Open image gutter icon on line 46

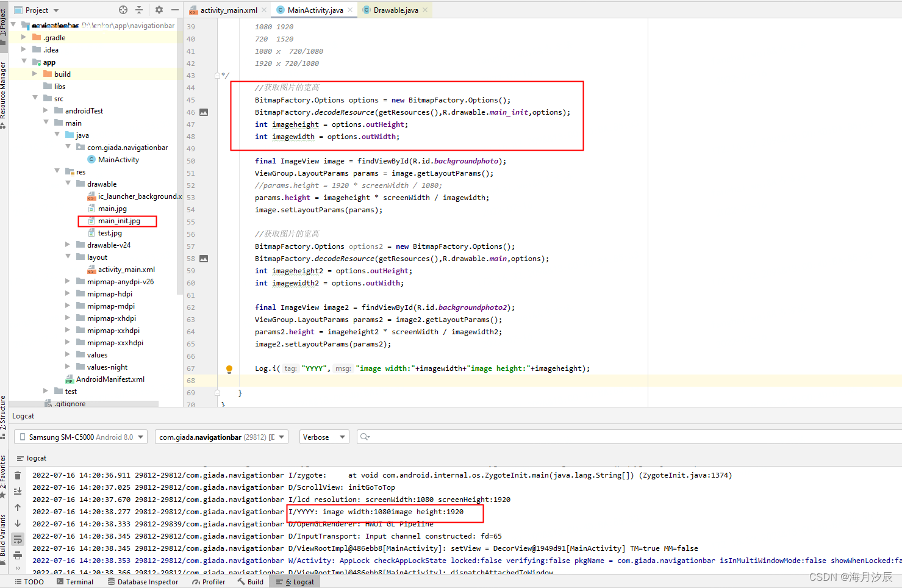[x=204, y=112]
